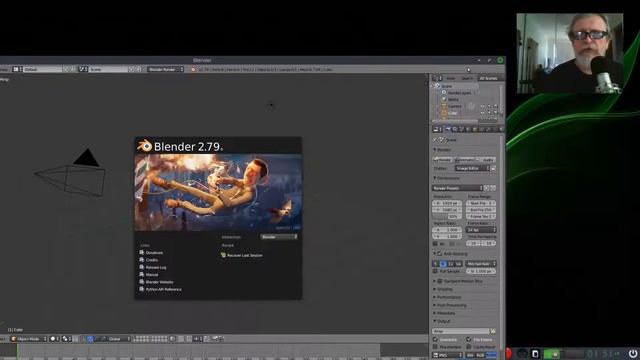Open the anti-aliasing filter dropdown
The width and height of the screenshot is (640, 360).
481,264
